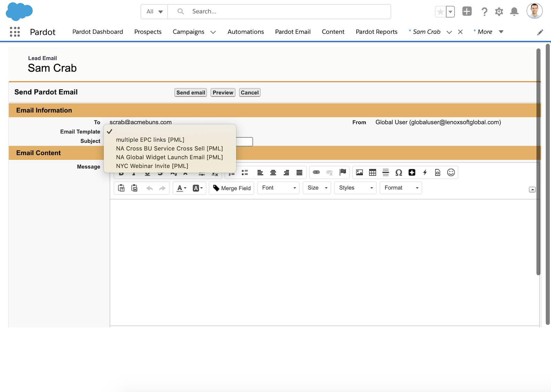Align text right

286,173
